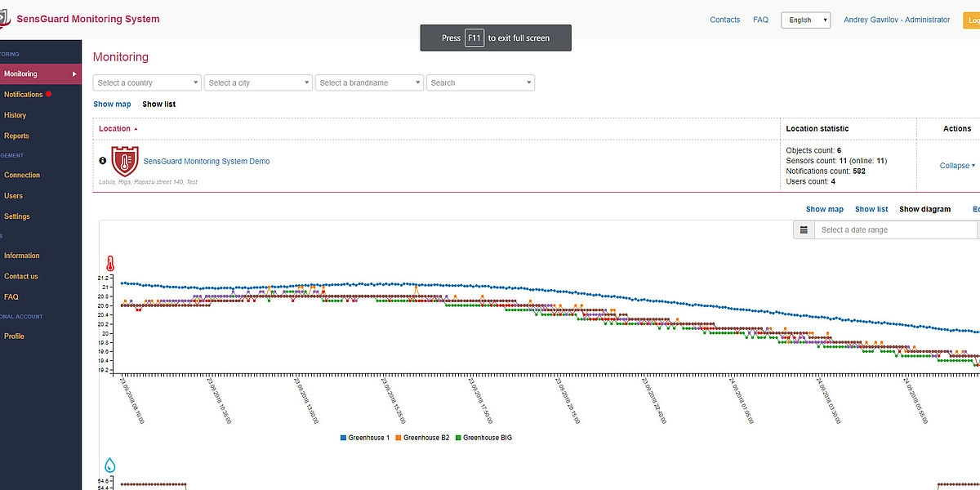The image size is (980, 490).
Task: Open the SensGuard Monitoring System Demo link
Action: tap(207, 162)
